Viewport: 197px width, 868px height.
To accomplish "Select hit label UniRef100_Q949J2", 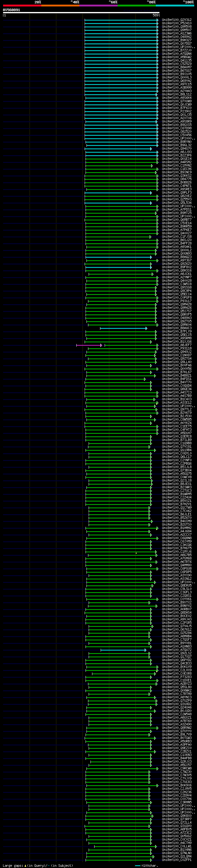I will pos(177,352).
